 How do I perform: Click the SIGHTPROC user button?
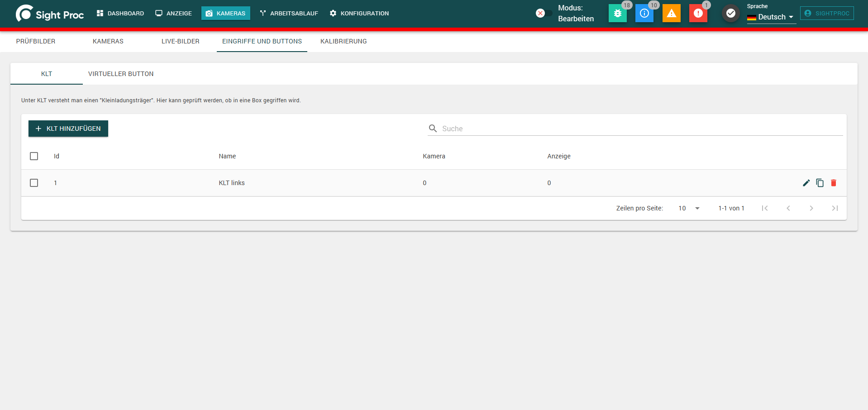(x=827, y=13)
